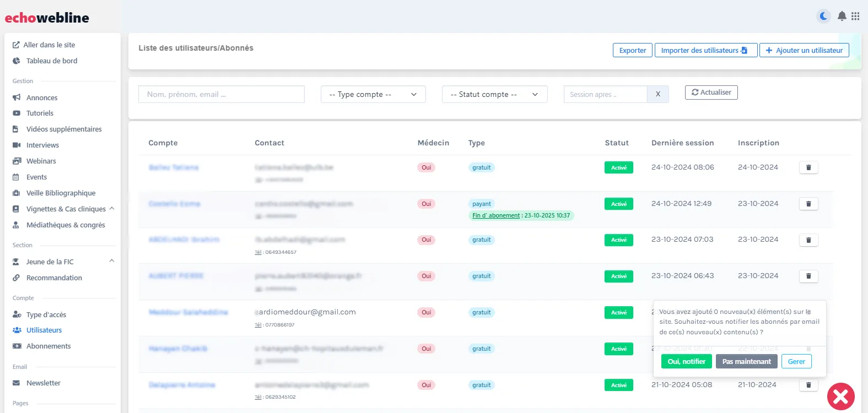
Task: Open Vidéos supplémentaires
Action: click(x=64, y=129)
